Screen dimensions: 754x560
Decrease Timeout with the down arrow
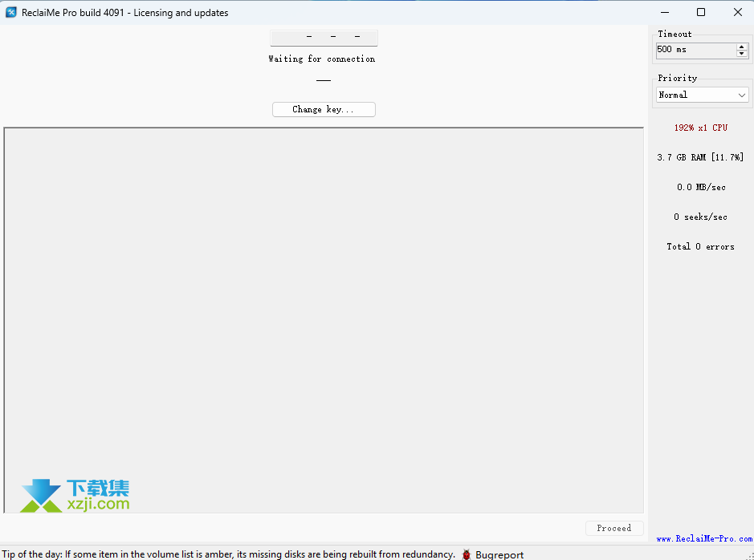[x=742, y=54]
